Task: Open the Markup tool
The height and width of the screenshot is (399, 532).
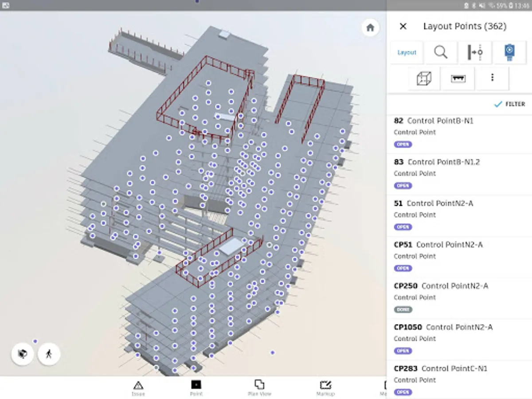Action: (x=325, y=388)
